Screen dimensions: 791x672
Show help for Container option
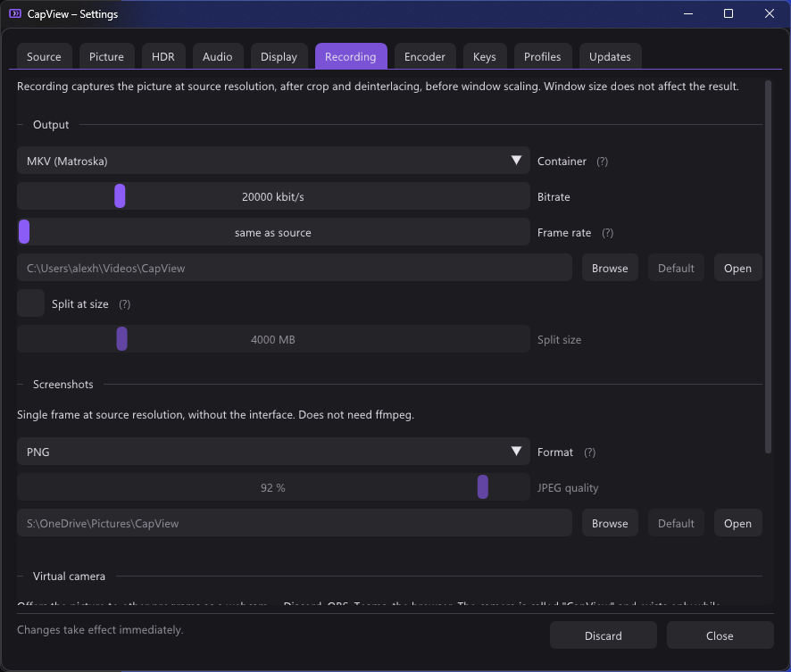point(602,162)
